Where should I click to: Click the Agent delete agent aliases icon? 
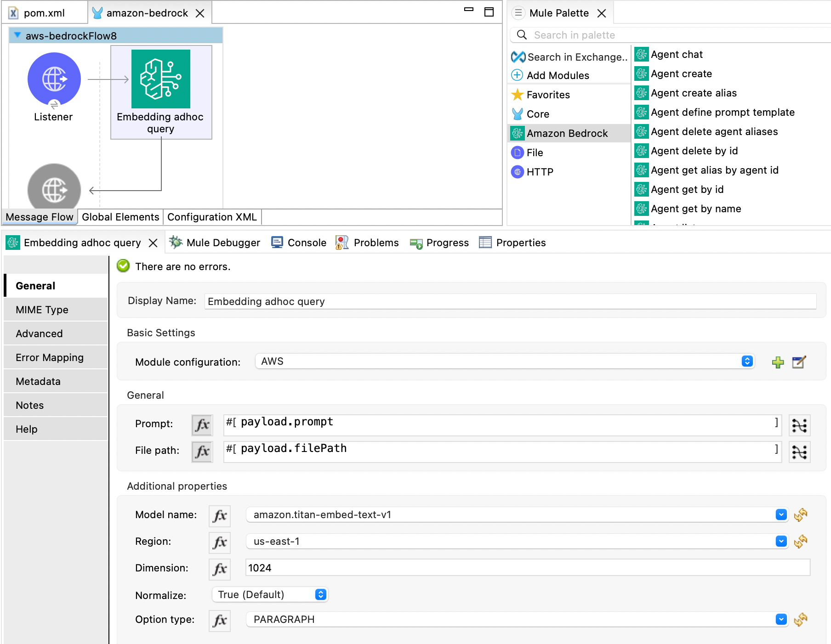tap(642, 131)
